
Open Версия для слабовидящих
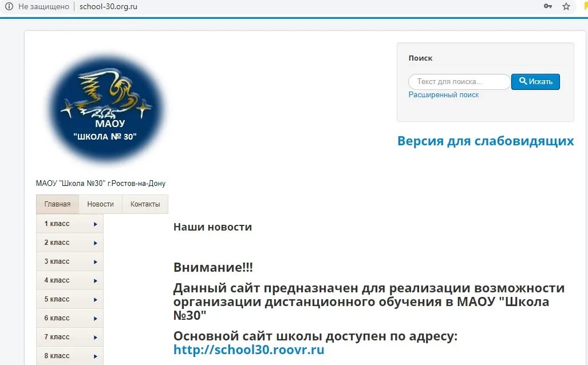pos(486,141)
